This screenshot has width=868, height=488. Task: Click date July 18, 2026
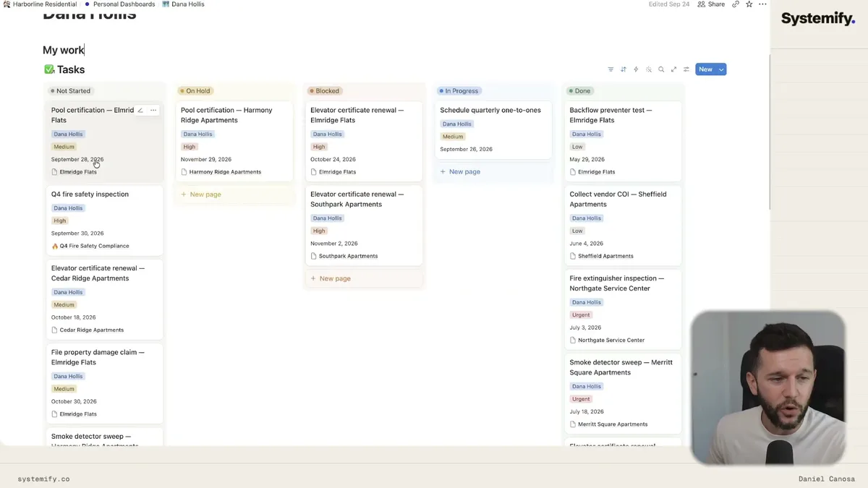pyautogui.click(x=587, y=411)
